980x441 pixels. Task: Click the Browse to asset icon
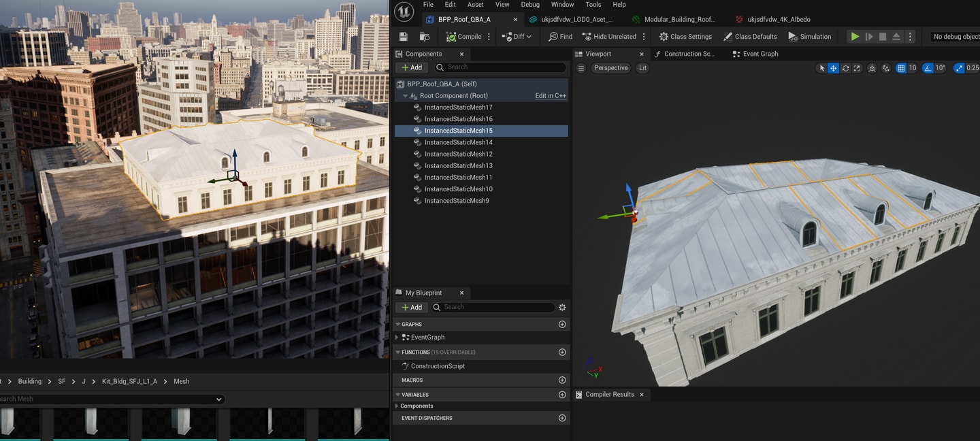point(425,37)
